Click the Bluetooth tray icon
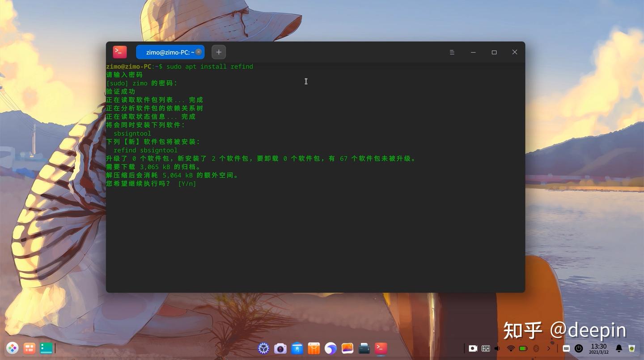Viewport: 644px width, 360px height. 536,348
